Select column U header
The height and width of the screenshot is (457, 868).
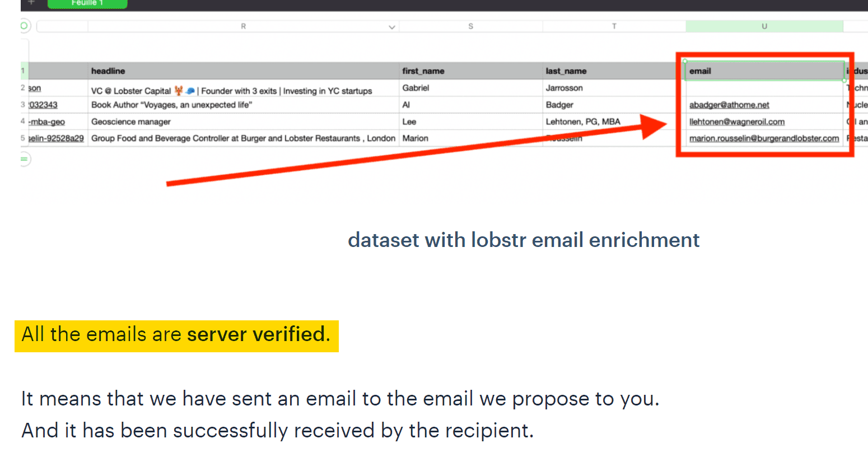[764, 26]
